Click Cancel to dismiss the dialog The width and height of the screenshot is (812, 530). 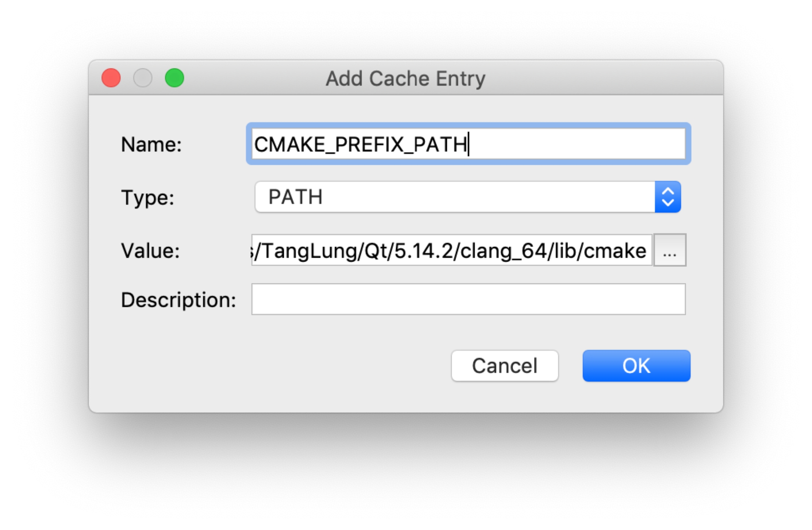pos(504,365)
